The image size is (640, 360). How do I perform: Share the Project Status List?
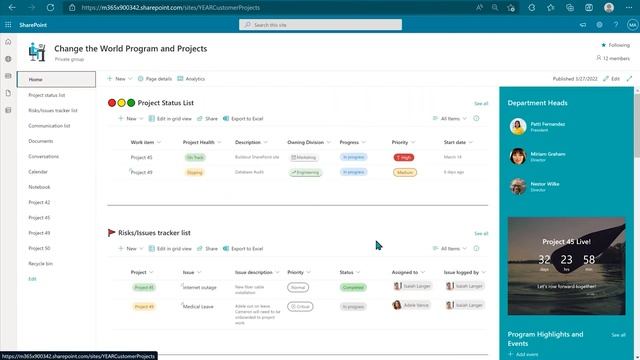(x=207, y=118)
